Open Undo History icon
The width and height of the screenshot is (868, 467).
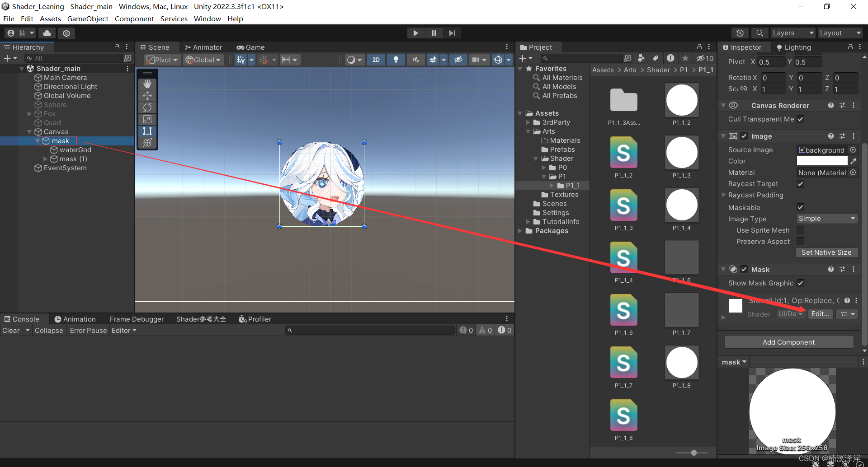point(740,33)
